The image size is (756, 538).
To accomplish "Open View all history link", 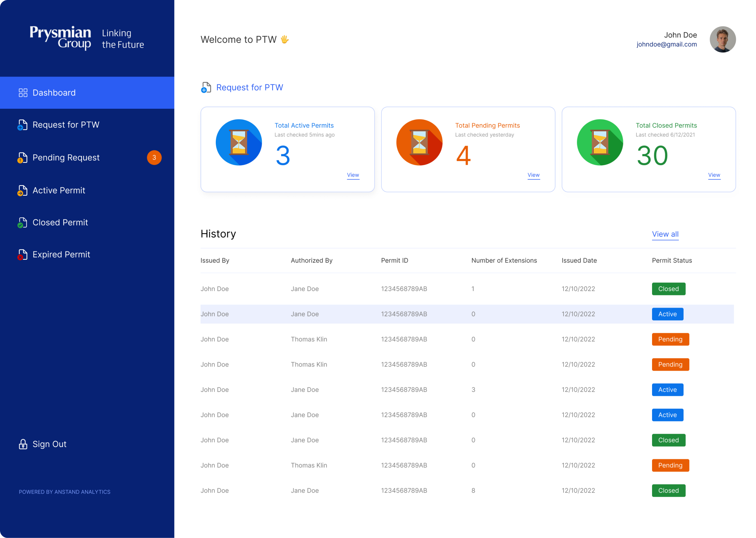I will point(665,234).
